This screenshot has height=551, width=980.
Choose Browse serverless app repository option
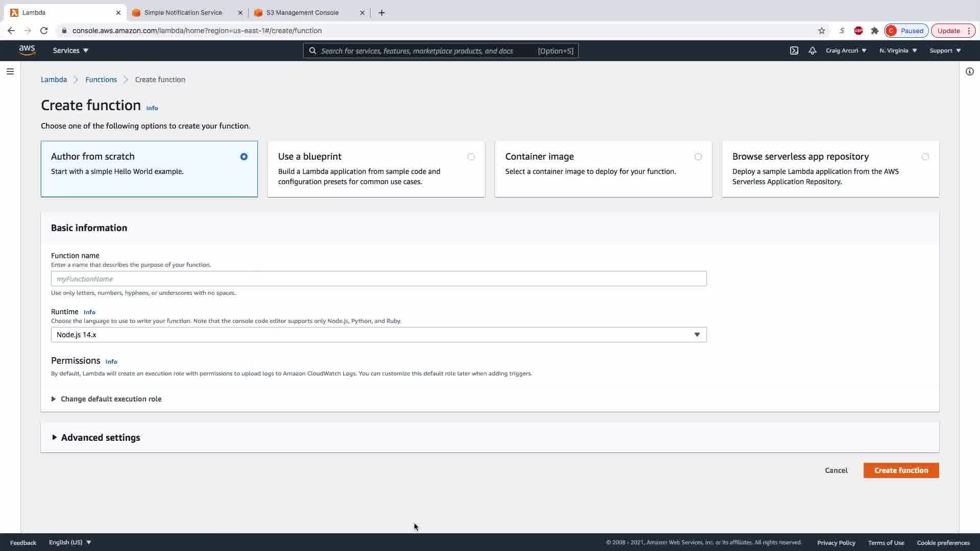tap(925, 157)
